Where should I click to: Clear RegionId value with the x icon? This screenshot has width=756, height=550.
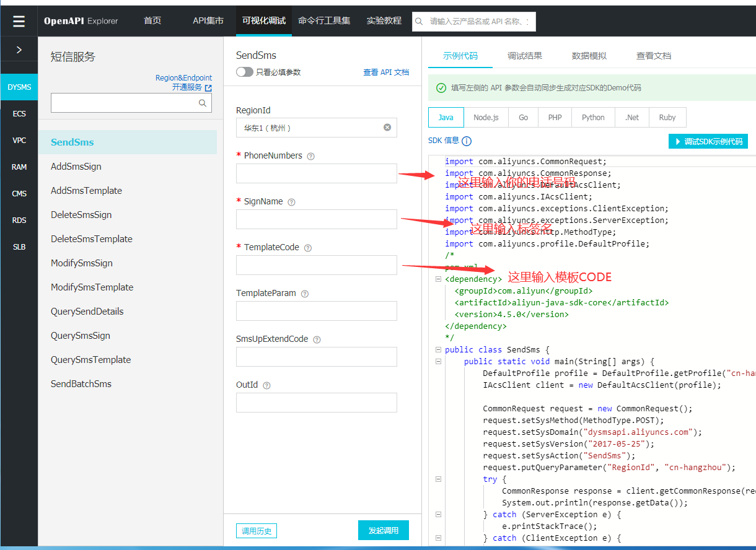(387, 128)
